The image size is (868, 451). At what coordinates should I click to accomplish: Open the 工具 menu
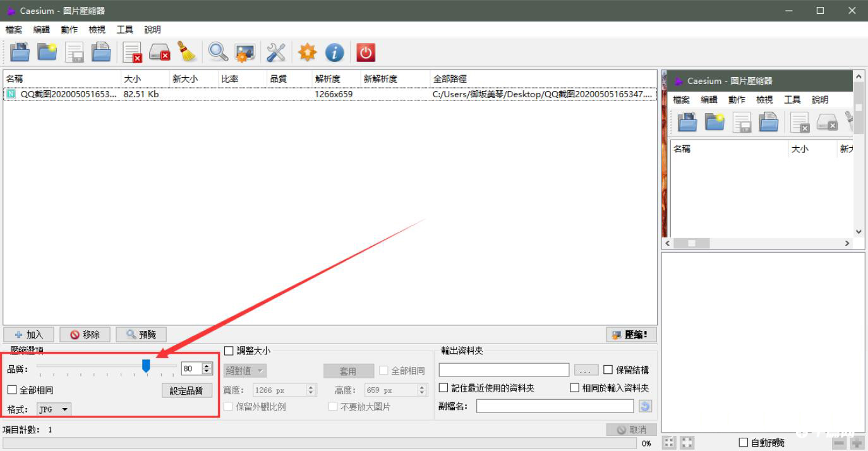[x=124, y=29]
